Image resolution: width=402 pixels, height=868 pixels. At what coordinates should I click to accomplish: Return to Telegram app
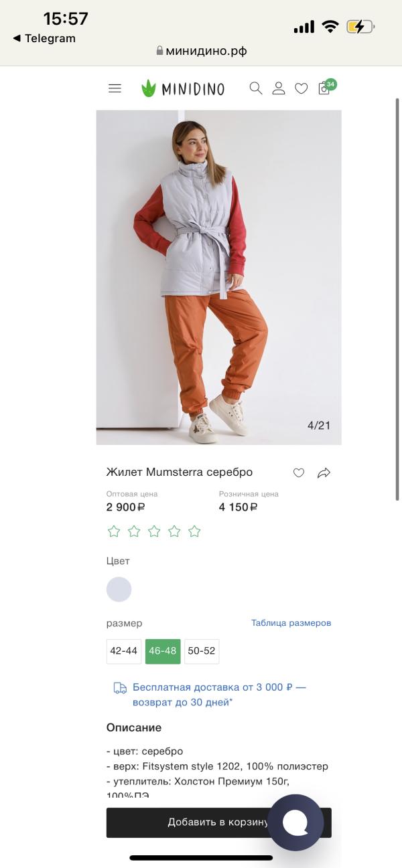44,38
